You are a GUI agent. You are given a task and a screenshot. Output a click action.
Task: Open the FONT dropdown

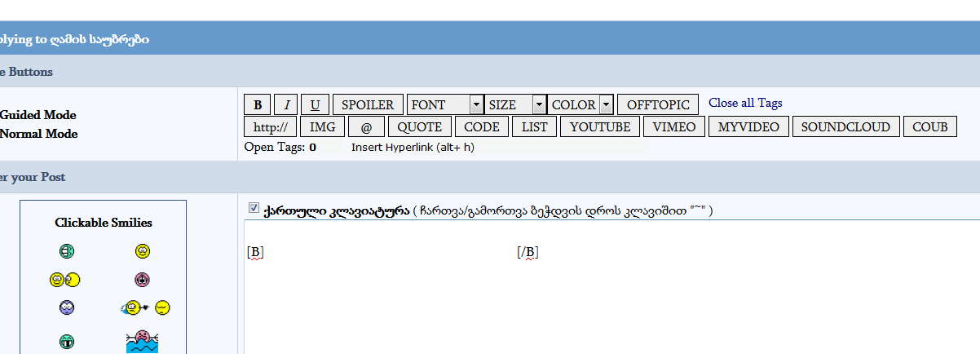click(445, 104)
